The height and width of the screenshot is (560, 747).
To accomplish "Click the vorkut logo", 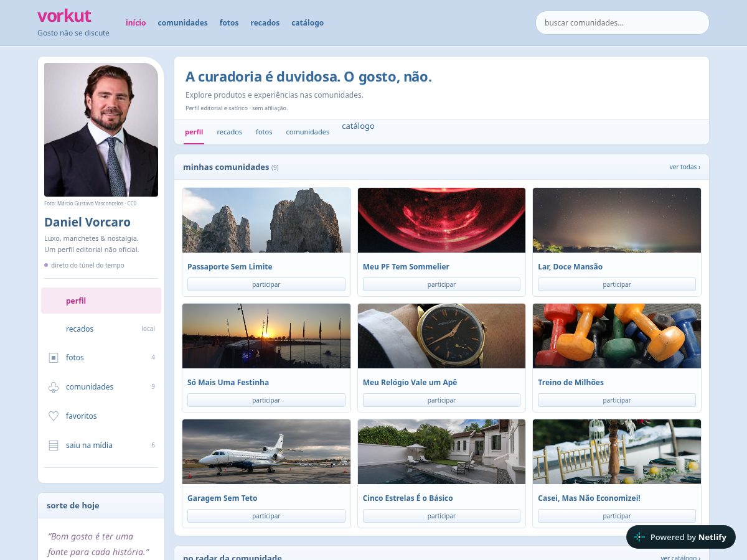I will [x=64, y=16].
